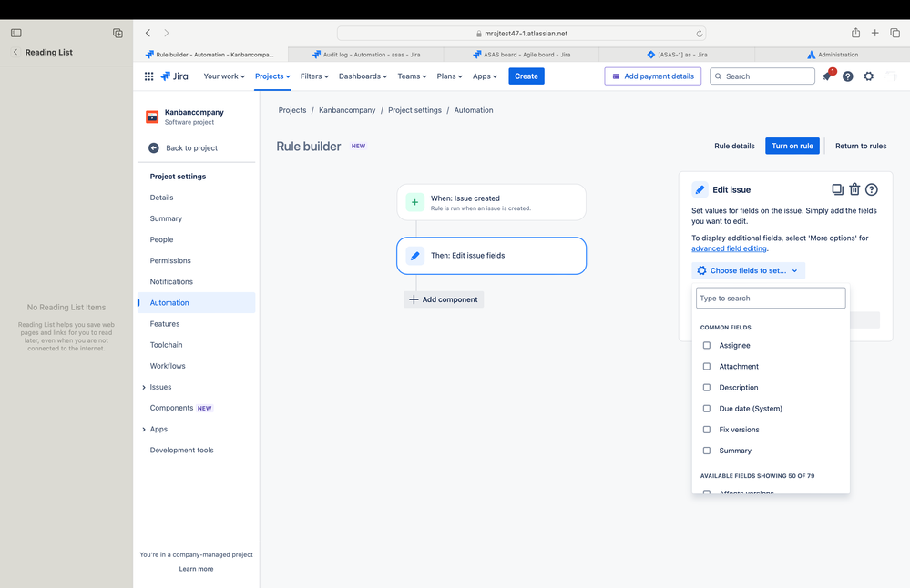
Task: Open the Your work dropdown
Action: [x=224, y=76]
